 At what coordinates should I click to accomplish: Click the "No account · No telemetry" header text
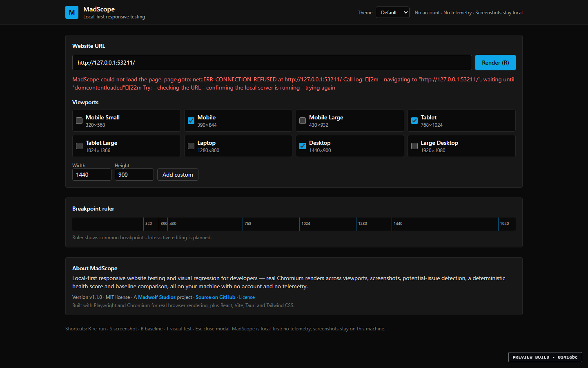443,13
